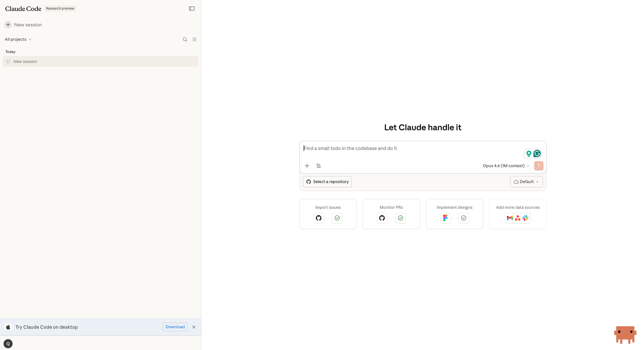Open the Q account avatar in the corner
Image resolution: width=644 pixels, height=350 pixels.
[x=8, y=344]
